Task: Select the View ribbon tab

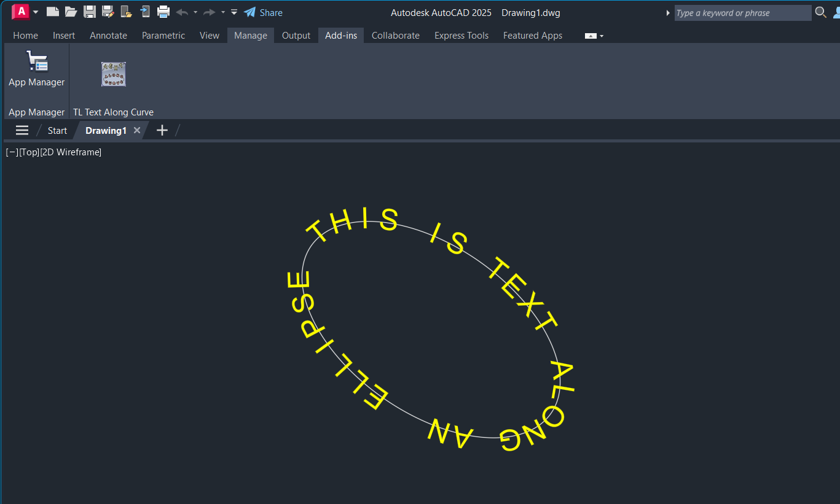Action: [x=210, y=36]
